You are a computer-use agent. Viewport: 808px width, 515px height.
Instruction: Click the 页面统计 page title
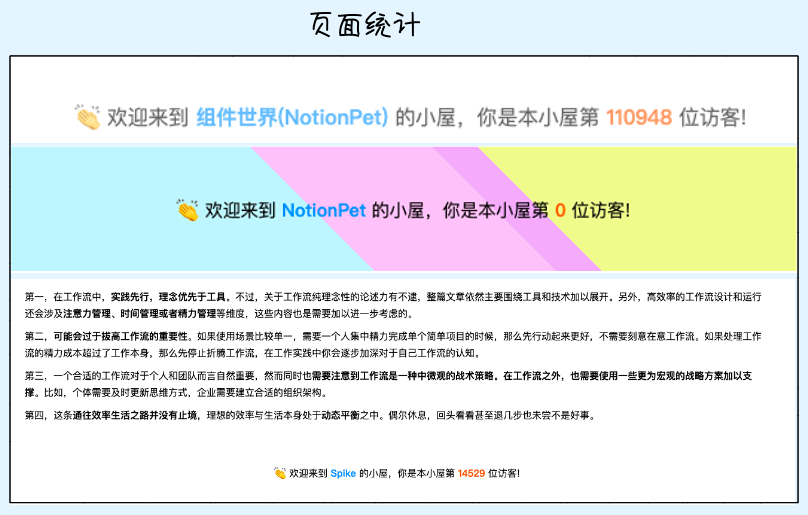click(365, 25)
